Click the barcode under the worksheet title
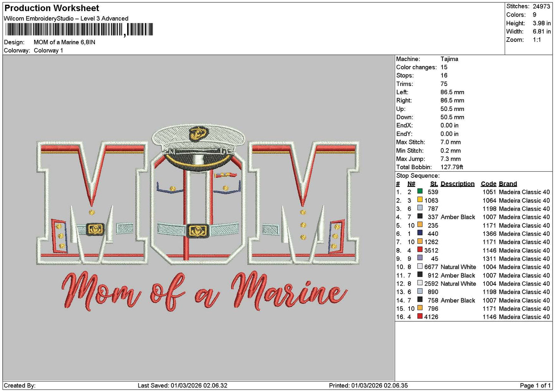The height and width of the screenshot is (392, 555). pos(79,30)
